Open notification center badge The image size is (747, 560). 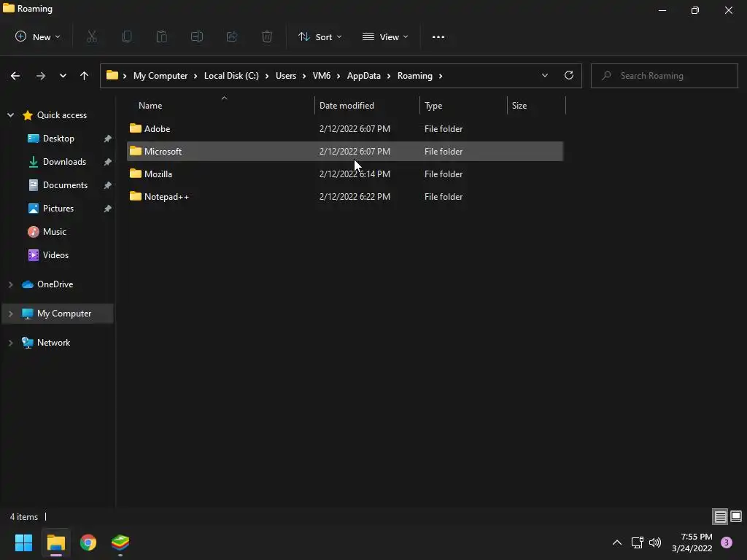(x=727, y=542)
